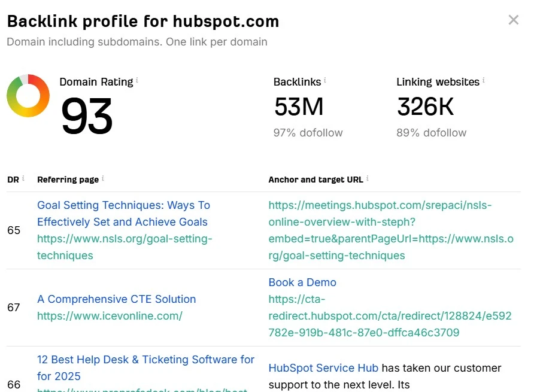Click the HubSpot Service Hub anchor text

(x=323, y=368)
